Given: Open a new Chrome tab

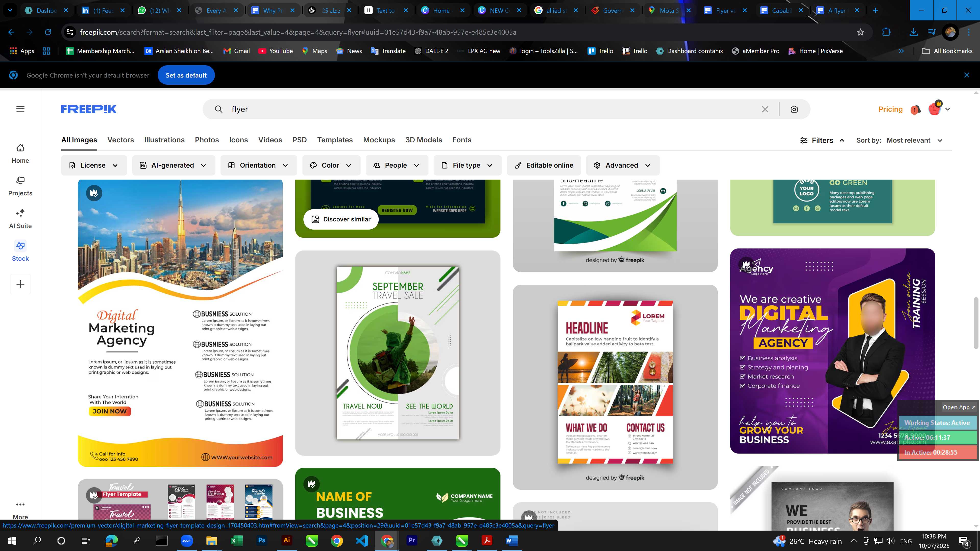Looking at the screenshot, I should (875, 10).
